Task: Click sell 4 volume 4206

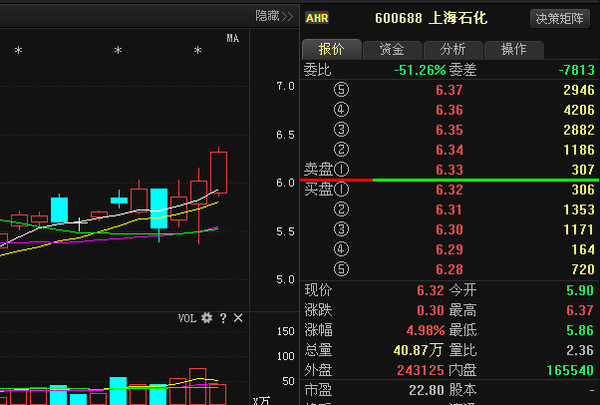Action: click(579, 110)
